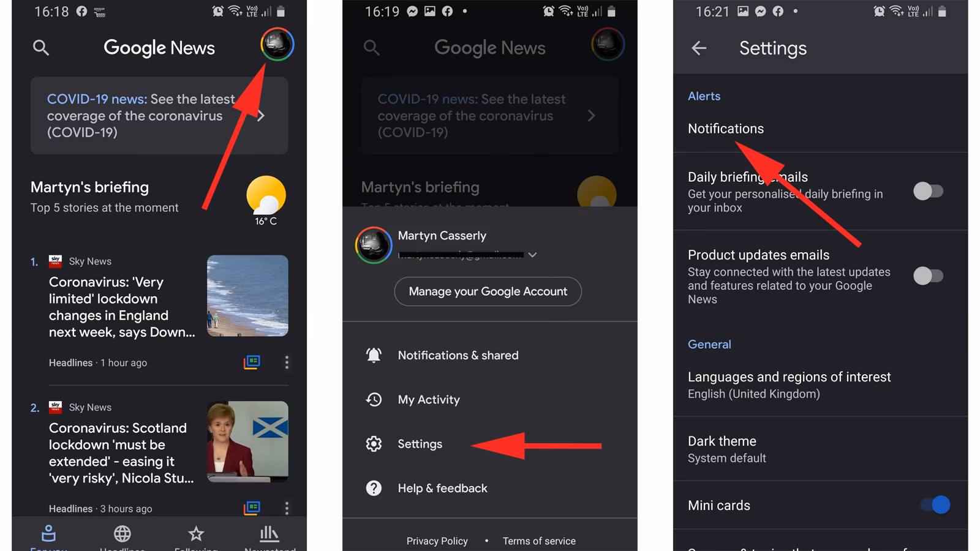Image resolution: width=980 pixels, height=551 pixels.
Task: Tap Manage your Google Account
Action: [x=487, y=291]
